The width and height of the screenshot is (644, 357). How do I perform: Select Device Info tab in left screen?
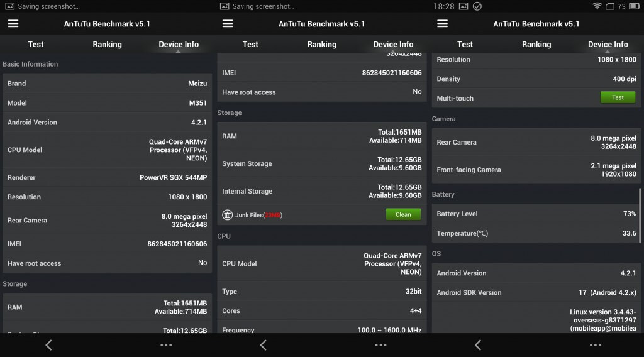pyautogui.click(x=179, y=45)
